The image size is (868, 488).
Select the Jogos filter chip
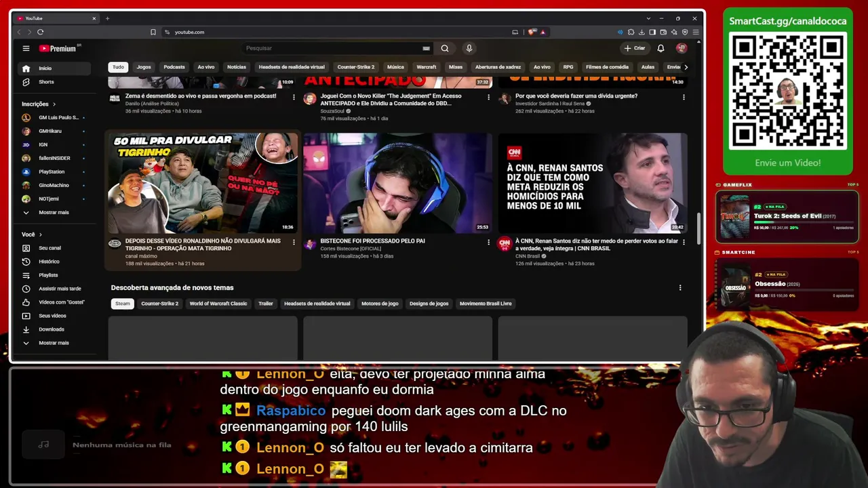pyautogui.click(x=144, y=67)
